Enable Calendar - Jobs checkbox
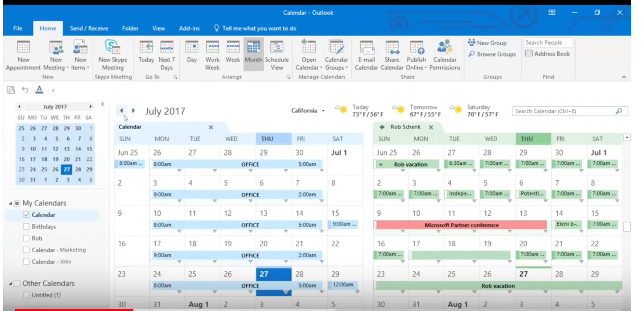This screenshot has height=311, width=644. tap(27, 262)
